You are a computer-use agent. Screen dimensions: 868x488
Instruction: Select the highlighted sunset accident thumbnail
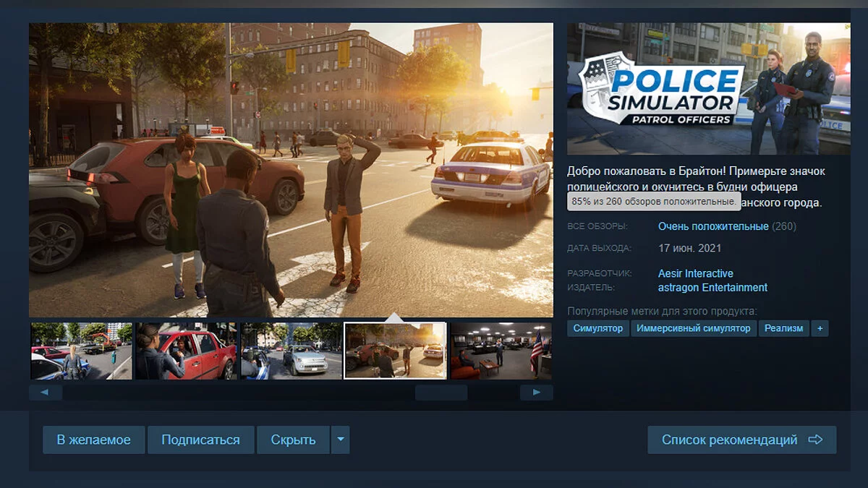click(x=396, y=351)
